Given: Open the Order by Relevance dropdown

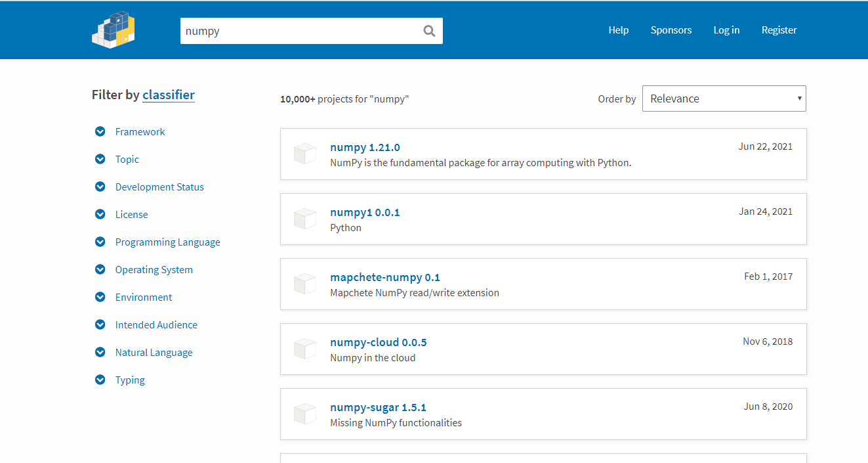Looking at the screenshot, I should (x=724, y=99).
